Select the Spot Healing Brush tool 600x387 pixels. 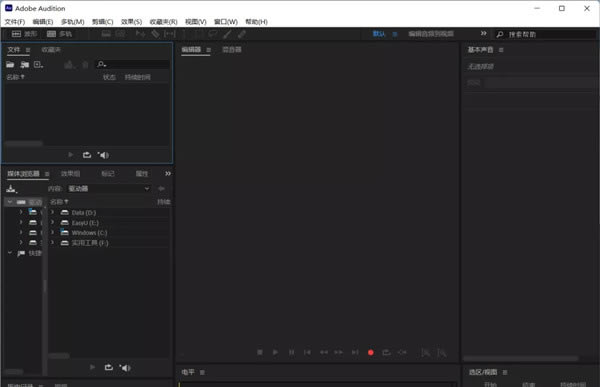(x=242, y=34)
